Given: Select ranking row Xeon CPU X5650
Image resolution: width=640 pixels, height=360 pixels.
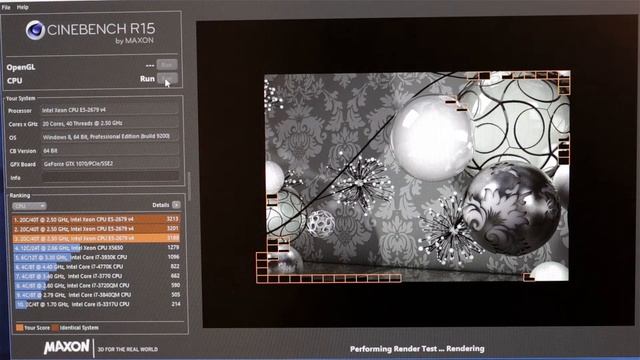Looking at the screenshot, I should 96,247.
